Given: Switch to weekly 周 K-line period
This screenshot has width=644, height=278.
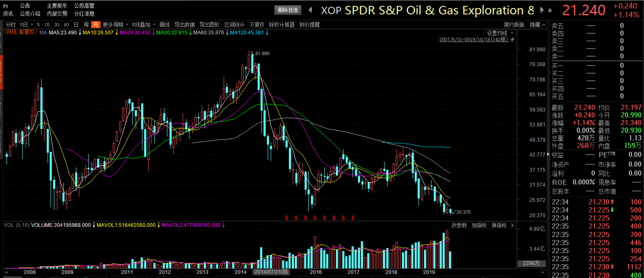Looking at the screenshot, I should pyautogui.click(x=86, y=25).
